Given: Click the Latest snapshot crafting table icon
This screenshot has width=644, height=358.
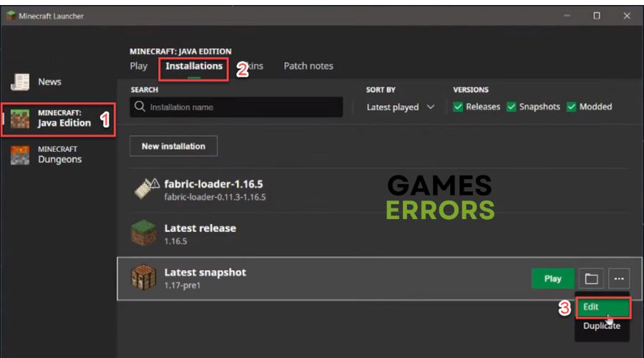Looking at the screenshot, I should (x=143, y=277).
